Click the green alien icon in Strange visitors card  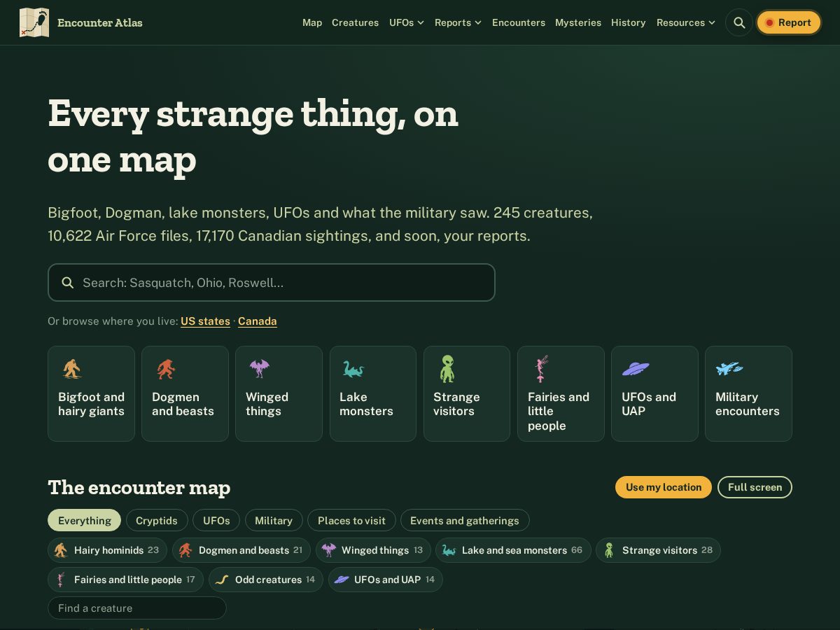click(x=447, y=368)
